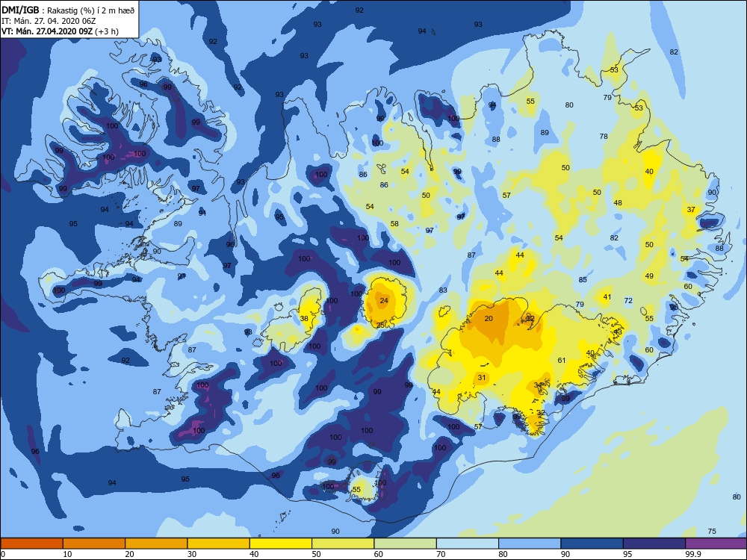
Task: Click the map value '58'
Action: [394, 224]
